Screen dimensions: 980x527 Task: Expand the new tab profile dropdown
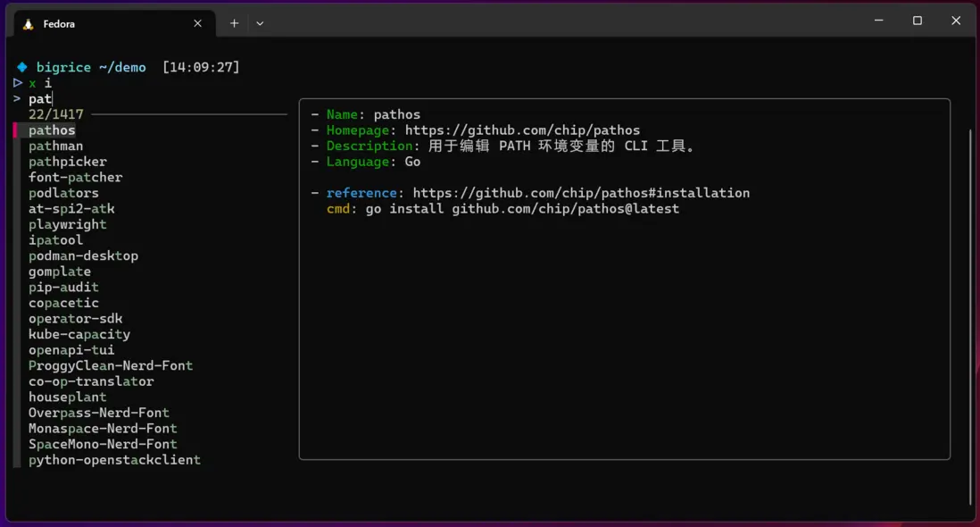(x=260, y=23)
